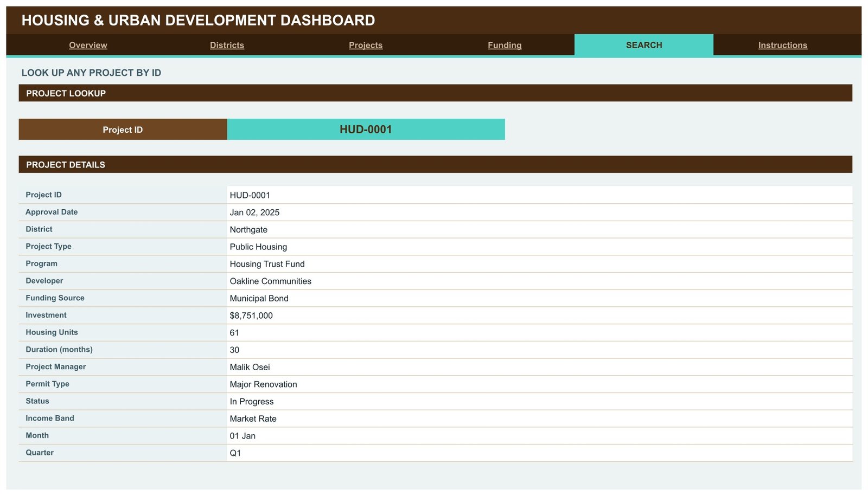Select the PROJECT LOOKUP section header

point(436,93)
